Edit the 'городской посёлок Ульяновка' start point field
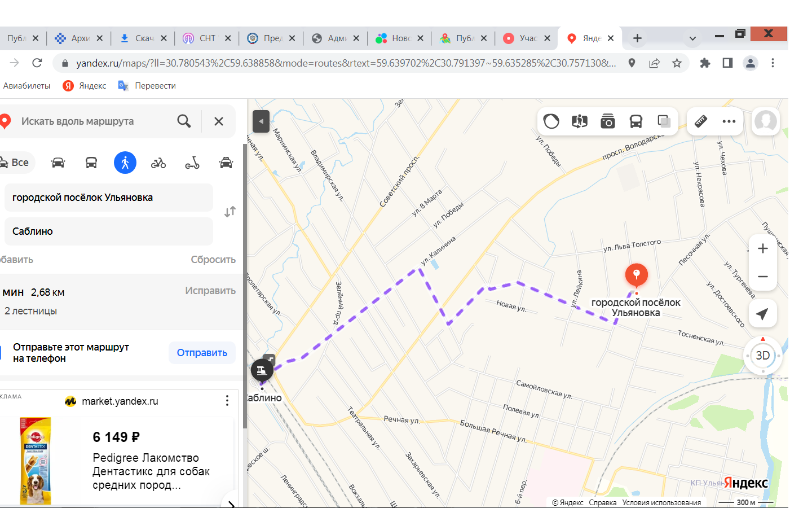 [109, 198]
